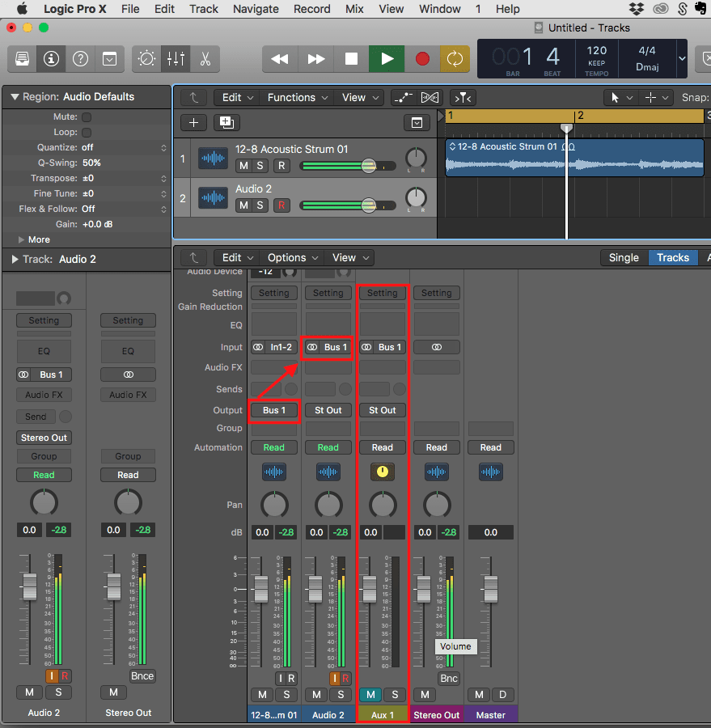Rewind the transport

point(280,59)
